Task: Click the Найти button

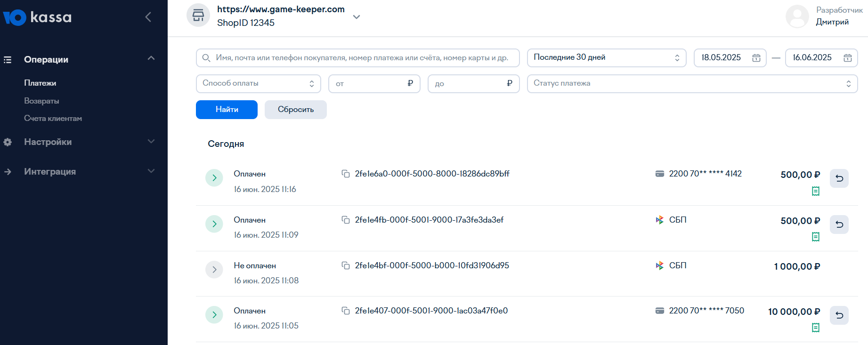Action: pyautogui.click(x=227, y=110)
